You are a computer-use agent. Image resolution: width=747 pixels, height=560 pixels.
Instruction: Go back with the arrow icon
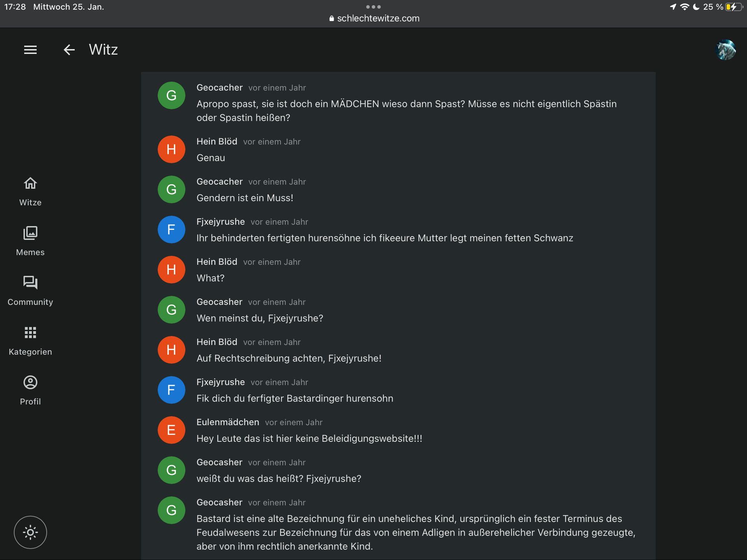(x=69, y=50)
